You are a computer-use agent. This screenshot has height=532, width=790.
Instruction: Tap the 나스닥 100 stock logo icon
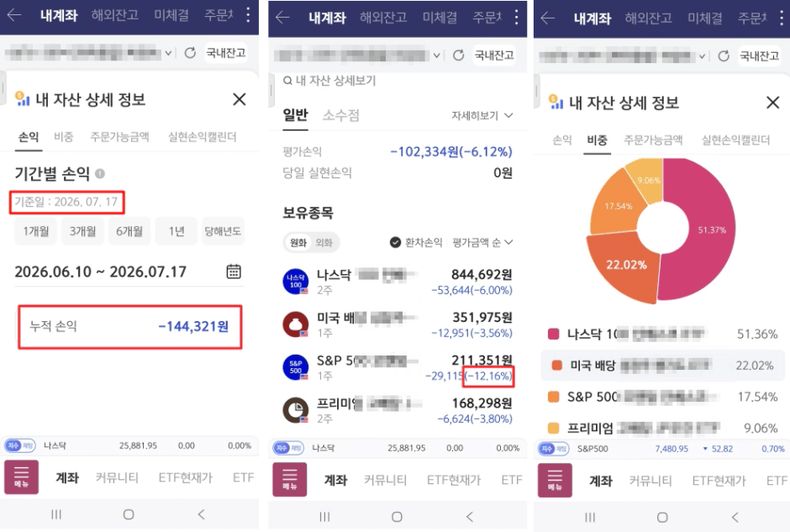pos(296,281)
